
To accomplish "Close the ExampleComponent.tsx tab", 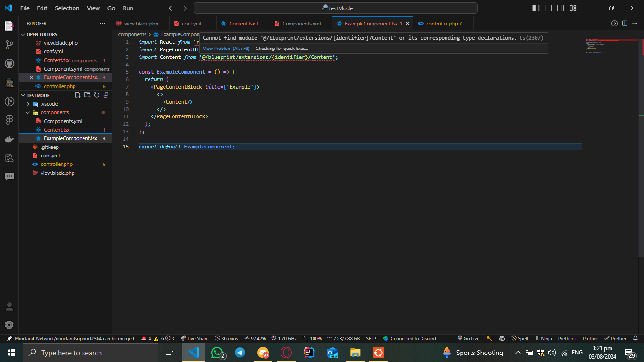I will click(x=408, y=24).
